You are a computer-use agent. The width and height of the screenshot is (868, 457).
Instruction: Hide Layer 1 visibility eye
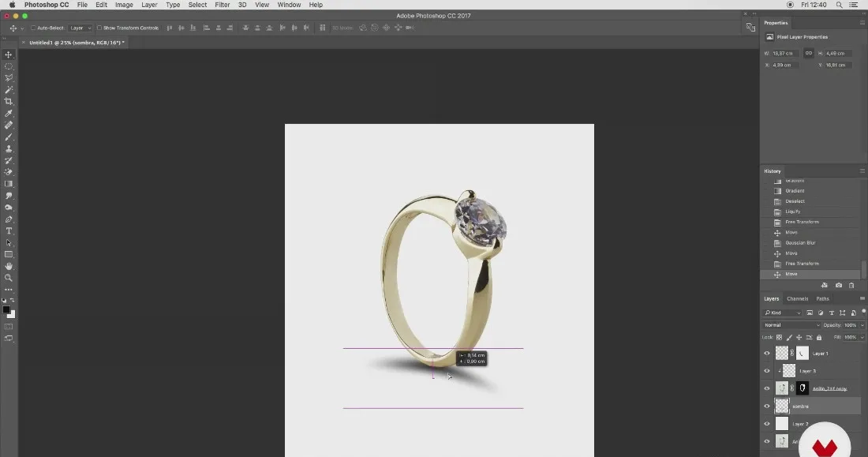(x=767, y=354)
